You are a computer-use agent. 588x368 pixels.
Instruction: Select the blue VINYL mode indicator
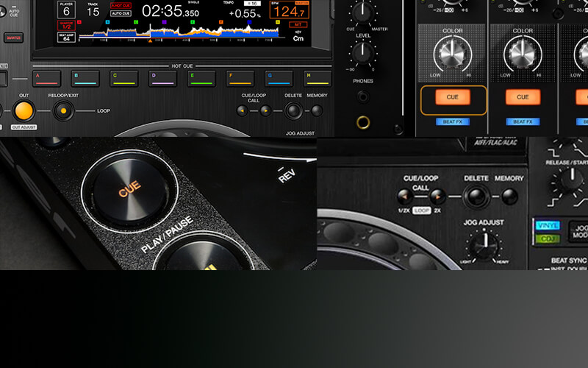point(548,226)
